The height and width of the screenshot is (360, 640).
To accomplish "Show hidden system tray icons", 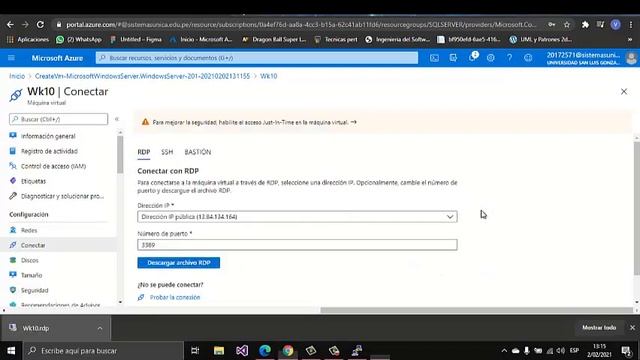I will click(504, 351).
